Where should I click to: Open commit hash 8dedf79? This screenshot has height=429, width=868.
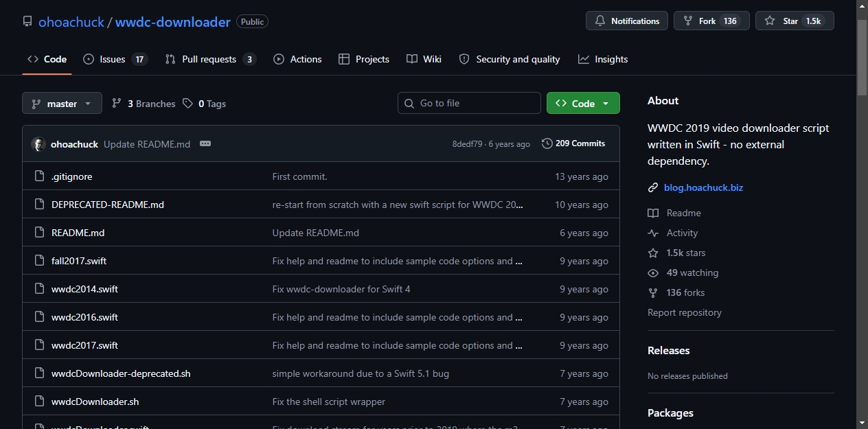point(467,144)
